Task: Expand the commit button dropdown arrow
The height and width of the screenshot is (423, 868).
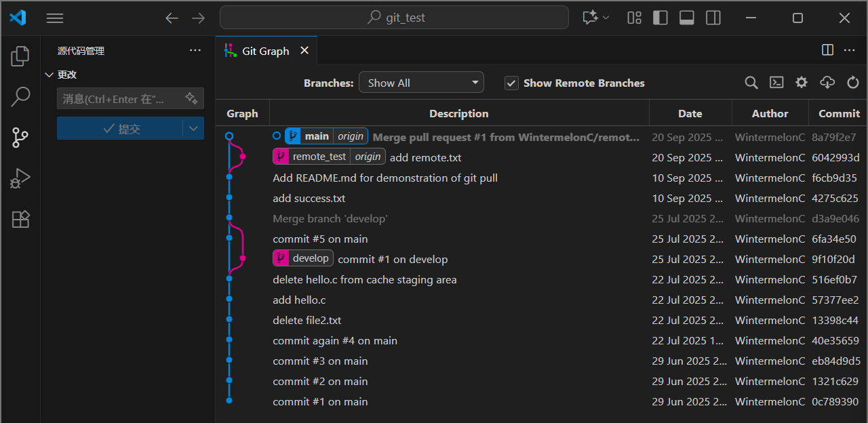Action: pyautogui.click(x=193, y=128)
